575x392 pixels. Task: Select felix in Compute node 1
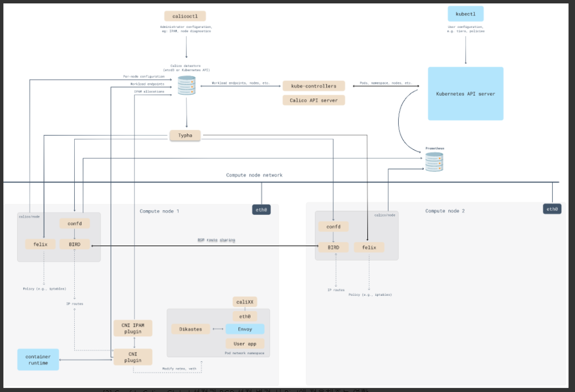coord(41,244)
